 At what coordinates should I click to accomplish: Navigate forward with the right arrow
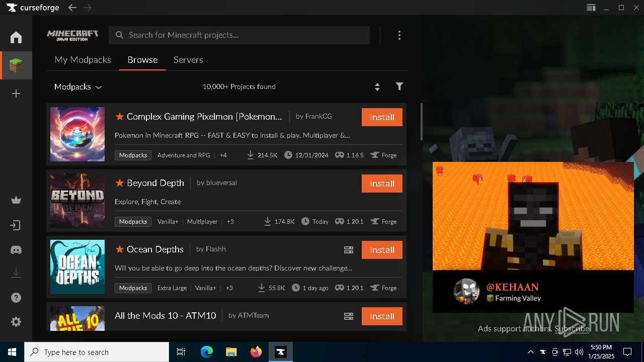(88, 8)
